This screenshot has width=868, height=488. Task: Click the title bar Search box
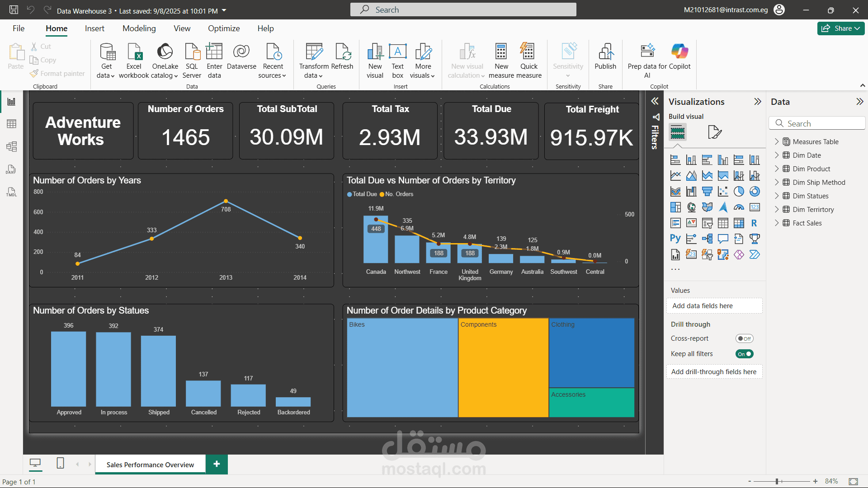point(463,9)
